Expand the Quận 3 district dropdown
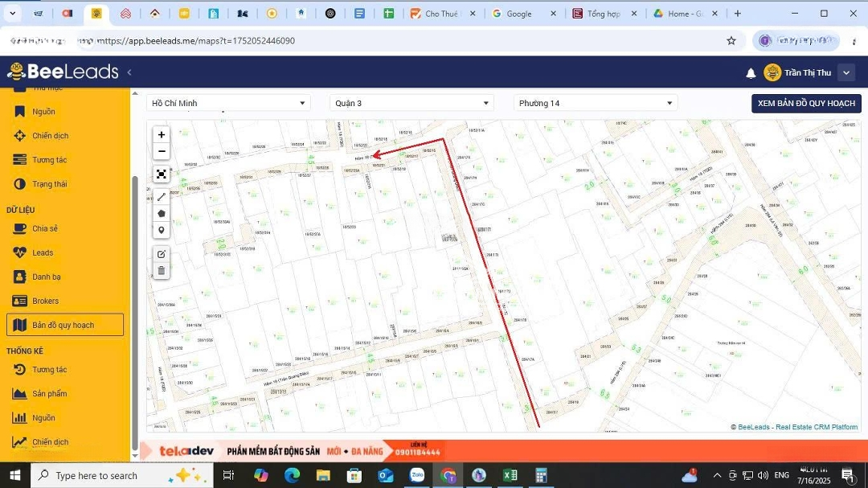The height and width of the screenshot is (488, 868). [x=412, y=103]
